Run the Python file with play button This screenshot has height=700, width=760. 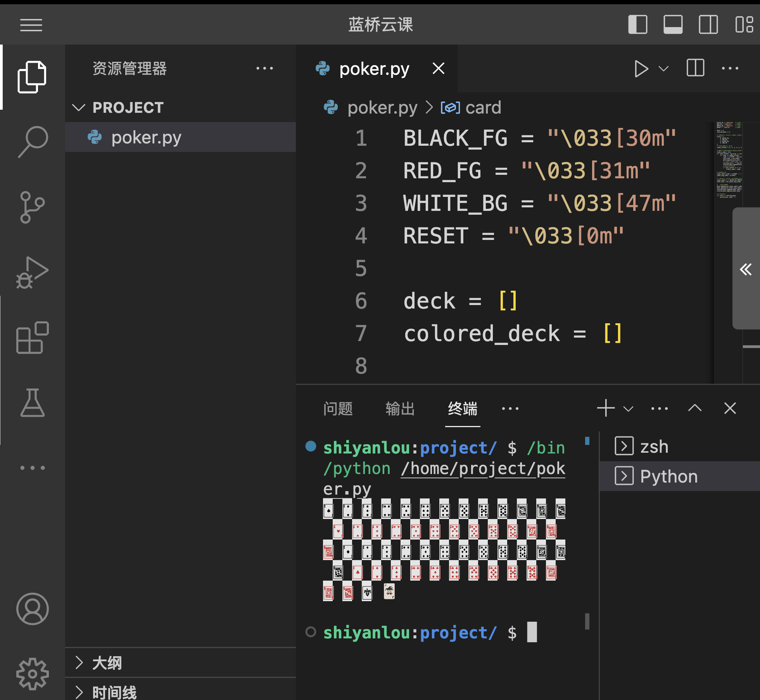coord(641,69)
